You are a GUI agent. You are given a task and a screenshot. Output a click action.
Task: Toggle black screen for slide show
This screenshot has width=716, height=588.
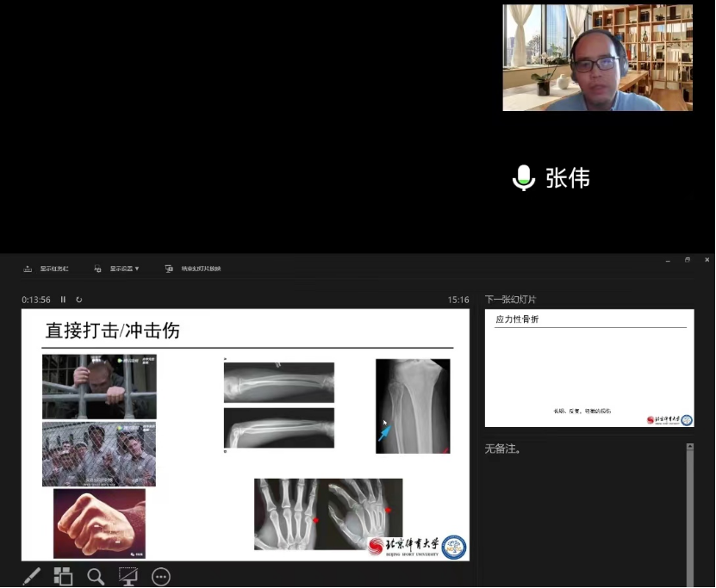point(128,576)
